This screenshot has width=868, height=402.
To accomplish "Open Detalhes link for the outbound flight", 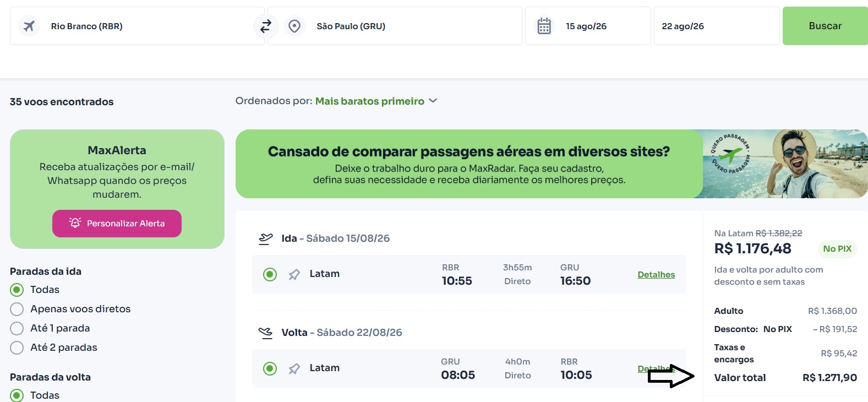I will click(656, 275).
